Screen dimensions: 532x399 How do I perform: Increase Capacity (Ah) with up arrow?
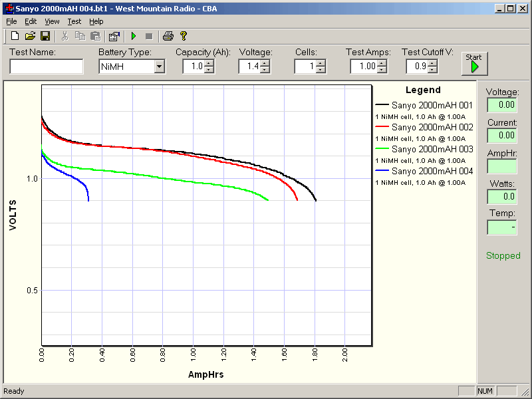(x=209, y=63)
